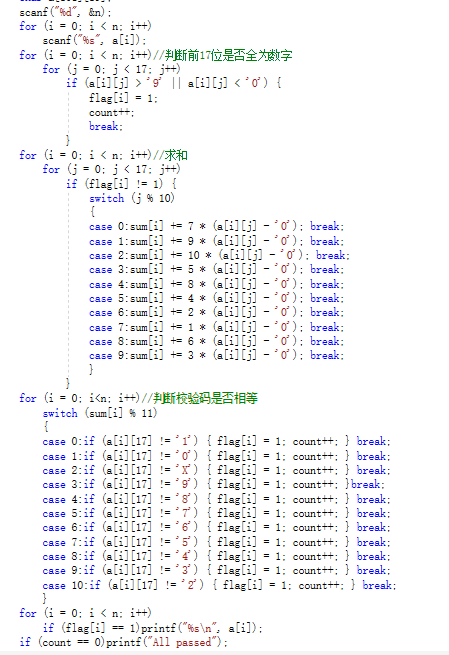Click the standalone break; line under count++
This screenshot has width=449, height=655.
106,127
